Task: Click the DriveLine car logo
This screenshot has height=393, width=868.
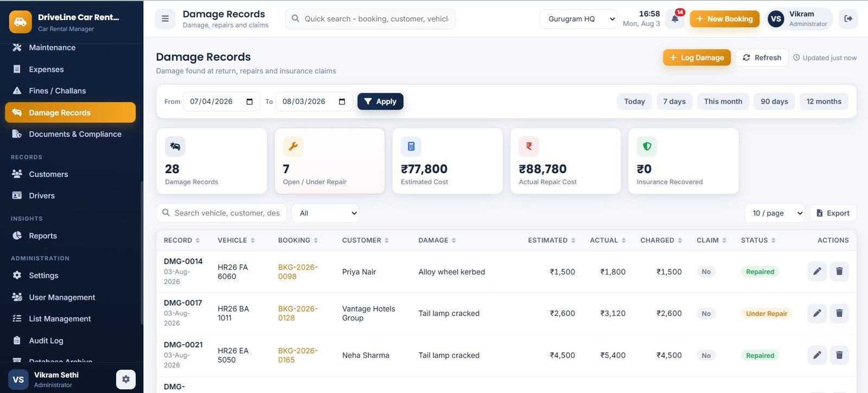Action: tap(20, 22)
